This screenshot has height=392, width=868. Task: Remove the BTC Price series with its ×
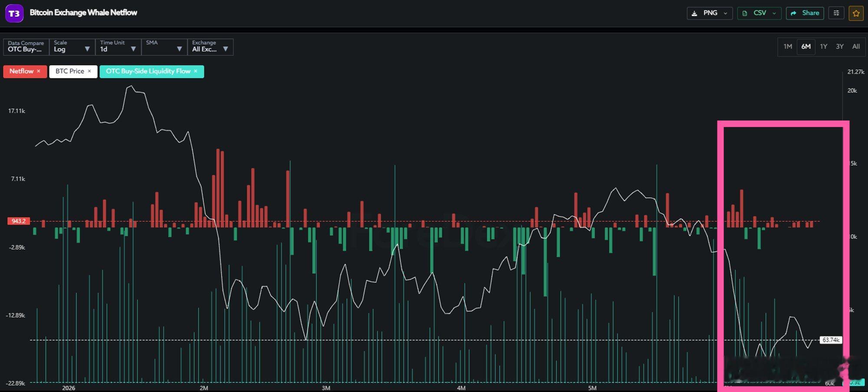(x=89, y=71)
